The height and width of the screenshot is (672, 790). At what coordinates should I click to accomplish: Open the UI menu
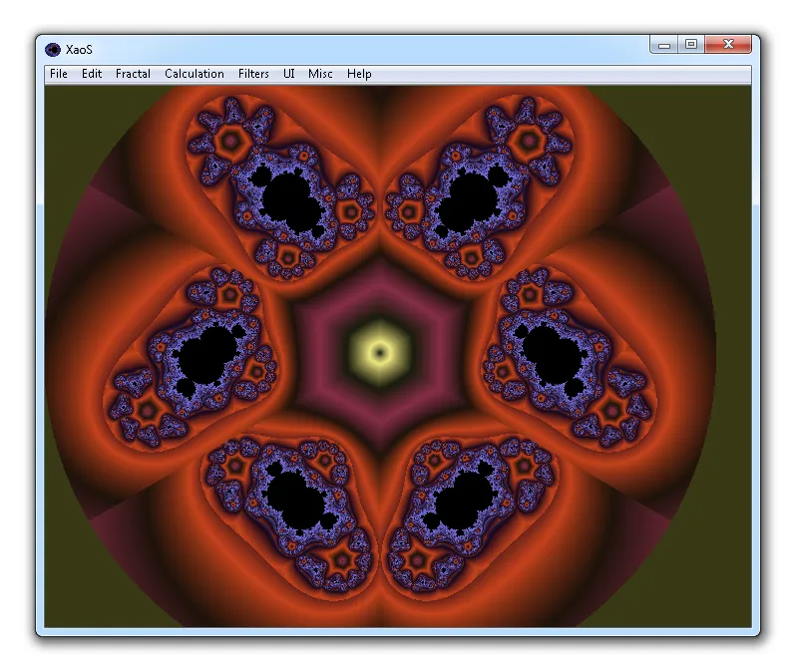coord(288,74)
